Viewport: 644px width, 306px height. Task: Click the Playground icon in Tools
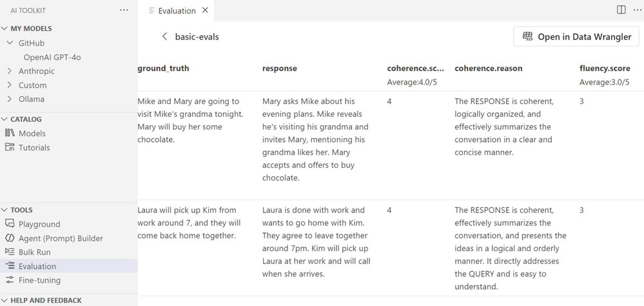[10, 224]
